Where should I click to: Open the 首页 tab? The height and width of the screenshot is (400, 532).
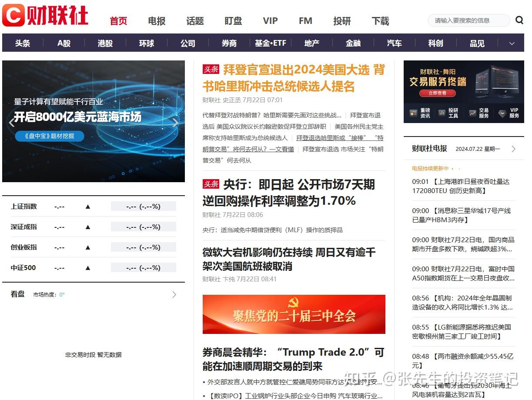click(x=118, y=21)
